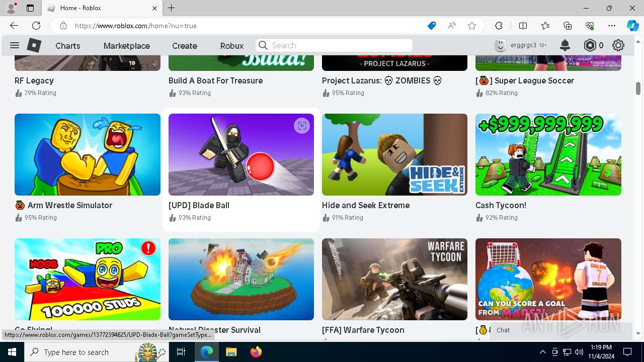Open the Roblox hamburger navigation menu

click(14, 45)
